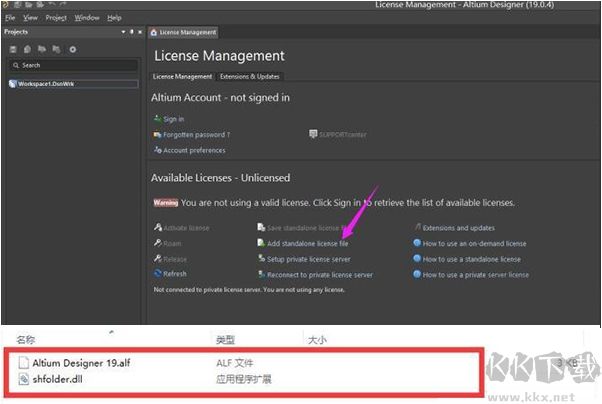Image resolution: width=602 pixels, height=404 pixels.
Task: Click the Account preferences icon
Action: (x=156, y=150)
